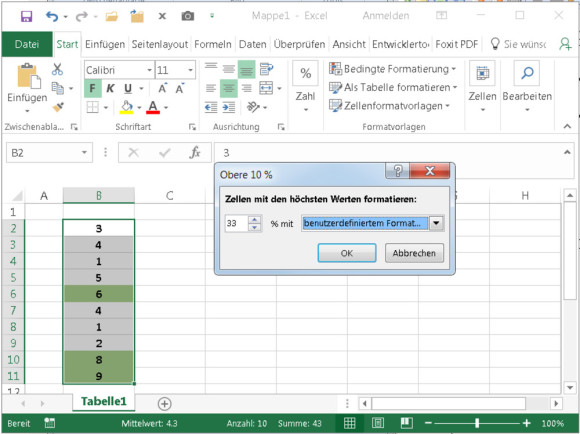Click the camera icon in quick access toolbar
Viewport: 580px width, 434px height.
pyautogui.click(x=188, y=16)
